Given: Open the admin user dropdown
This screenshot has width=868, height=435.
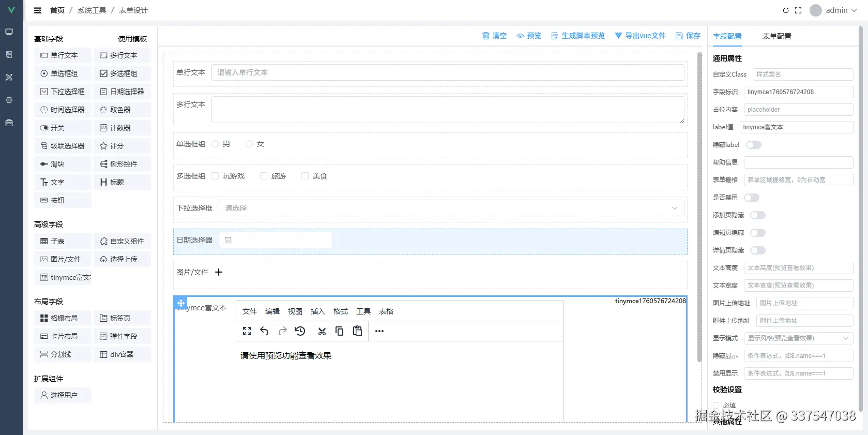Looking at the screenshot, I should 833,10.
